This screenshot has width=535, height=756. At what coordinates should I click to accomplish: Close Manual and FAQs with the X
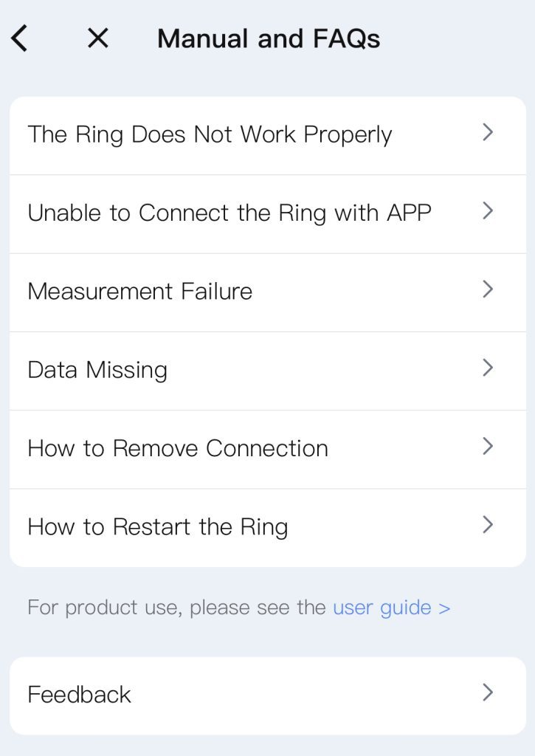[97, 37]
